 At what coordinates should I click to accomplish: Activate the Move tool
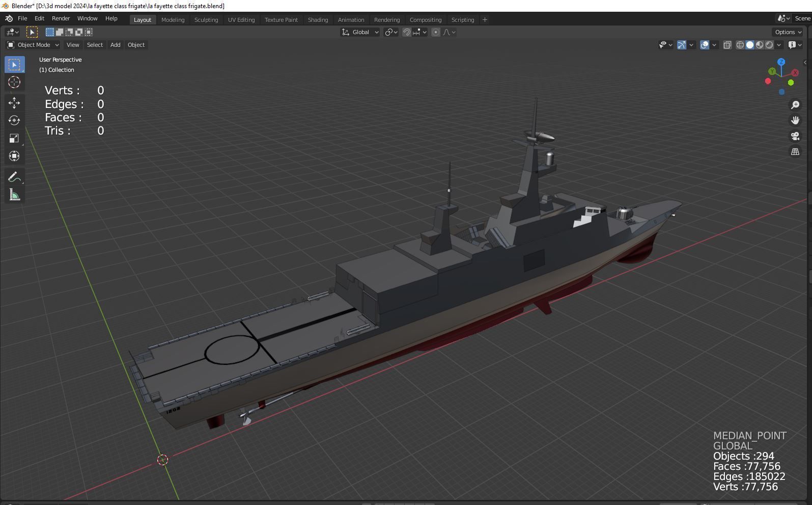coord(14,103)
